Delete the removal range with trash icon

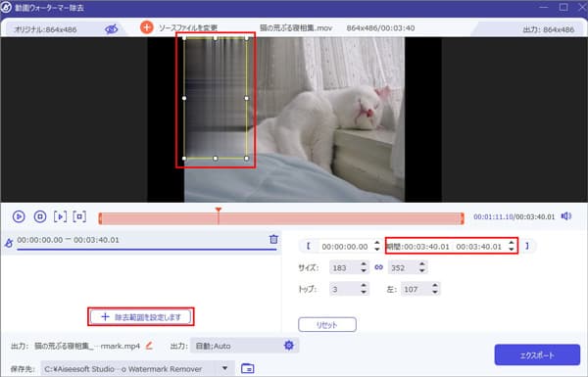273,239
